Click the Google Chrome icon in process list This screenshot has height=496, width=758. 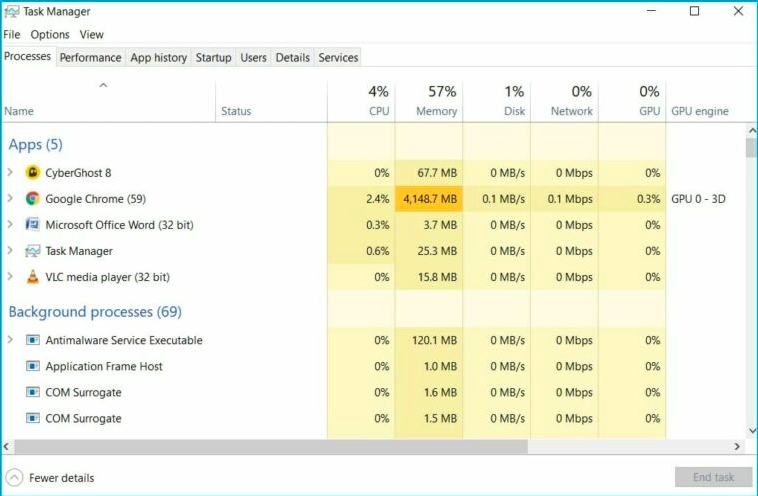[32, 199]
